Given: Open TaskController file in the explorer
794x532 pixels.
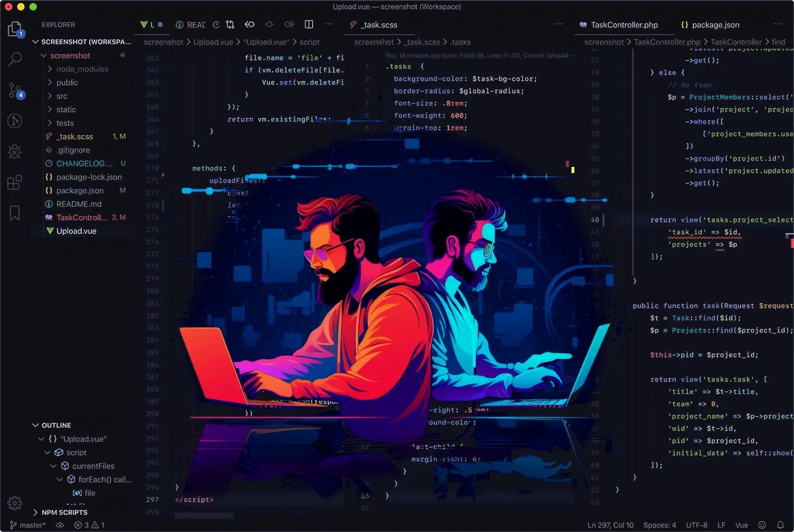Looking at the screenshot, I should click(x=82, y=217).
